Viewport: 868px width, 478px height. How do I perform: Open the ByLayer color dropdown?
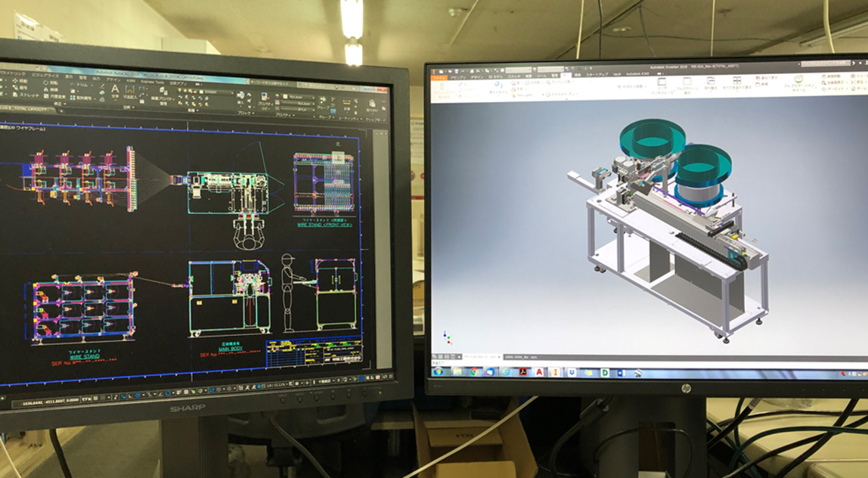[295, 96]
